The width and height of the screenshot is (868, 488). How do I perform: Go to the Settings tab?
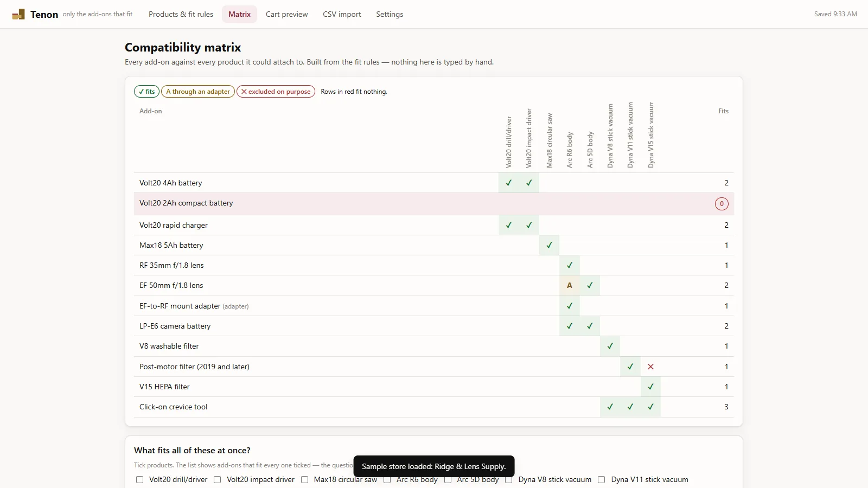[x=390, y=14]
